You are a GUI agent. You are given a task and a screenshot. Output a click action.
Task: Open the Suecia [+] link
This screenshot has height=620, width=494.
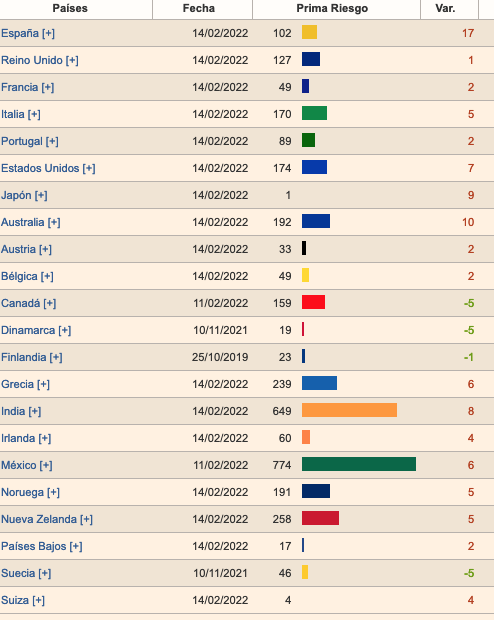26,573
